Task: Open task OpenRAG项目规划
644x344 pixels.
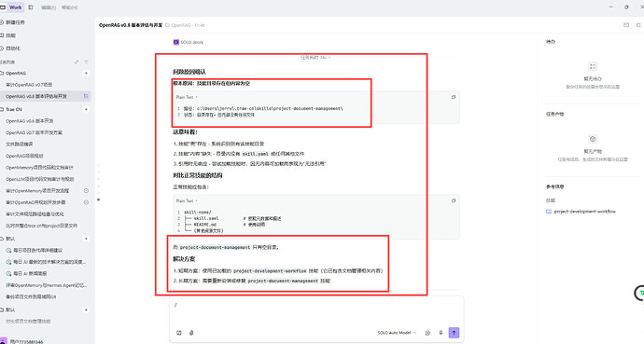Action: pyautogui.click(x=24, y=156)
